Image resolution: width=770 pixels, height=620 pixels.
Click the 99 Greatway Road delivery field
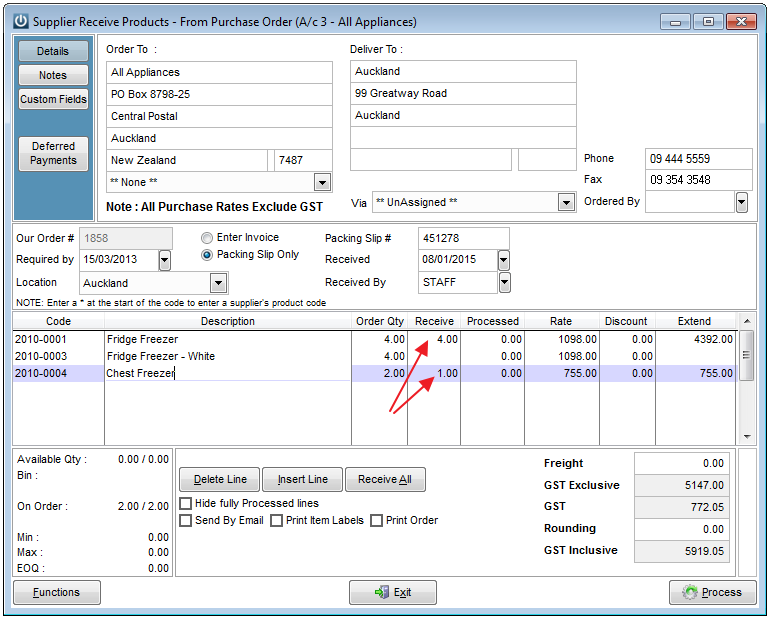tap(463, 93)
